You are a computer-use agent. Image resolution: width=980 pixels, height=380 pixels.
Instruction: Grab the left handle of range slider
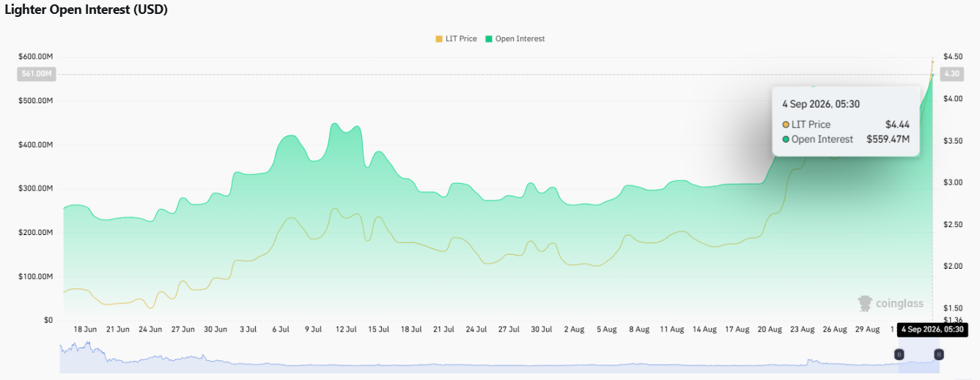[899, 354]
